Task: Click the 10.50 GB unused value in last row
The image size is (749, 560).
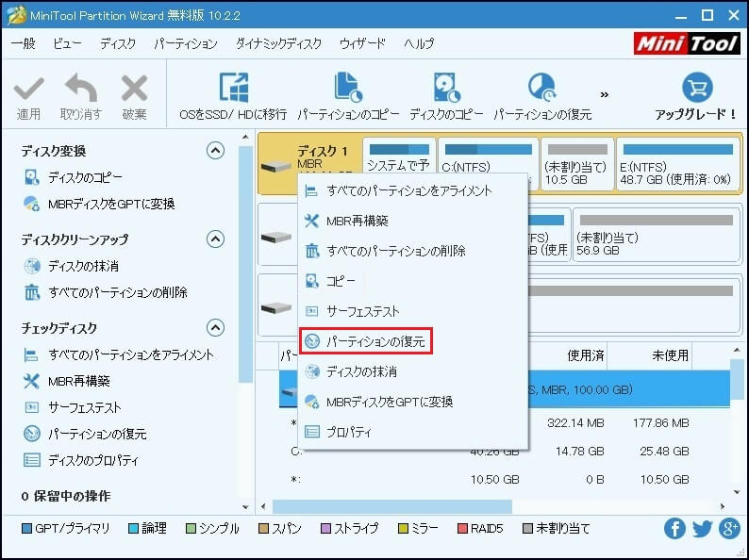Action: tap(664, 479)
